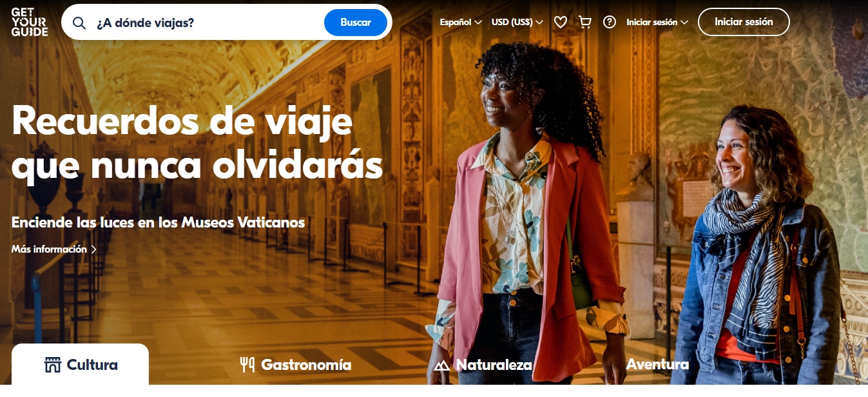
Task: Click the GetYourGuide logo
Action: 30,22
